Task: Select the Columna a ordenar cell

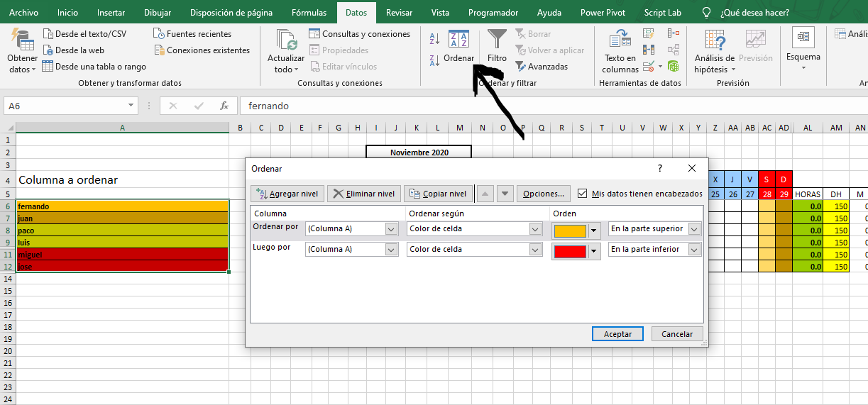Action: (122, 180)
